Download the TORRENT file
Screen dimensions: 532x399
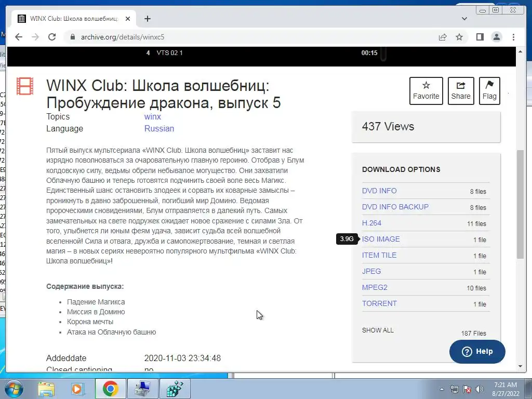point(379,303)
